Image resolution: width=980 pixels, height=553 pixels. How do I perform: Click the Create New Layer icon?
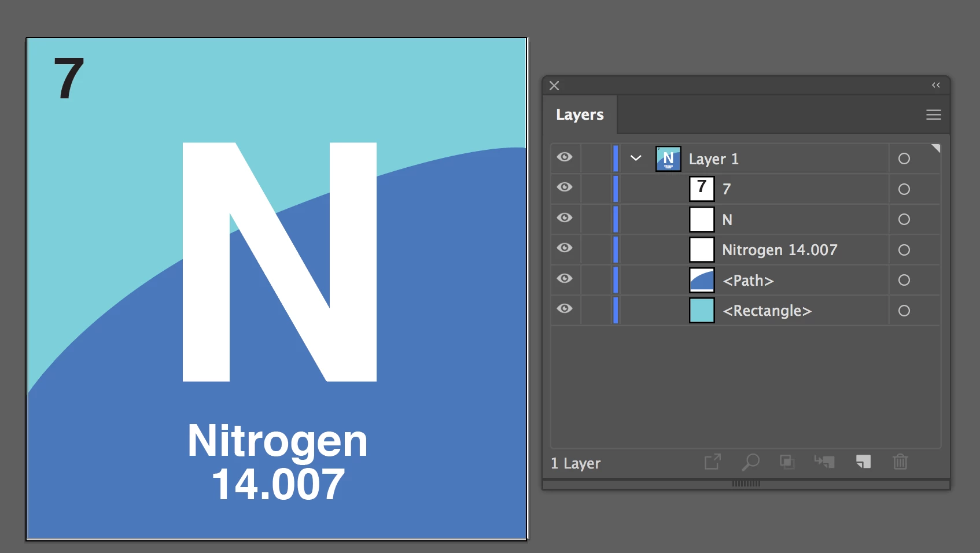point(863,462)
